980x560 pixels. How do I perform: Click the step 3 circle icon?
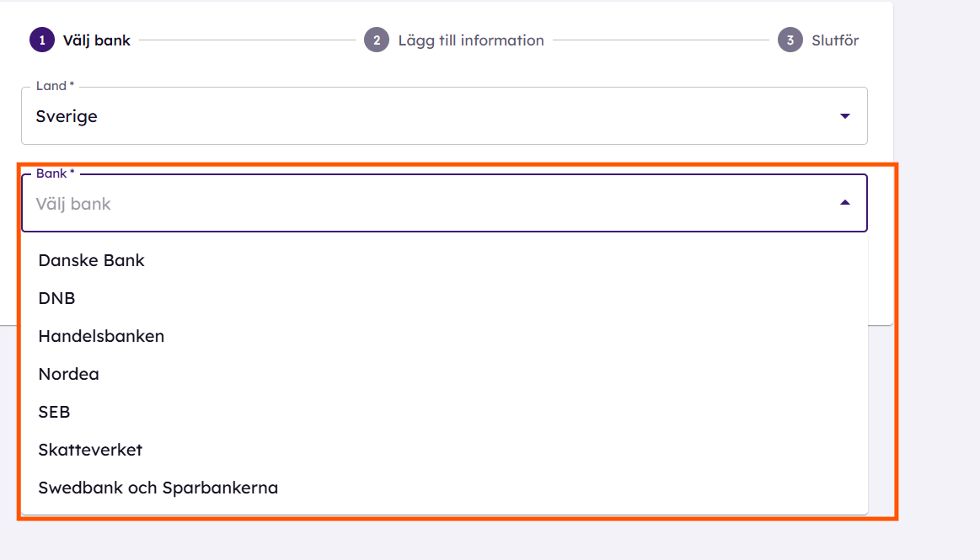tap(790, 40)
